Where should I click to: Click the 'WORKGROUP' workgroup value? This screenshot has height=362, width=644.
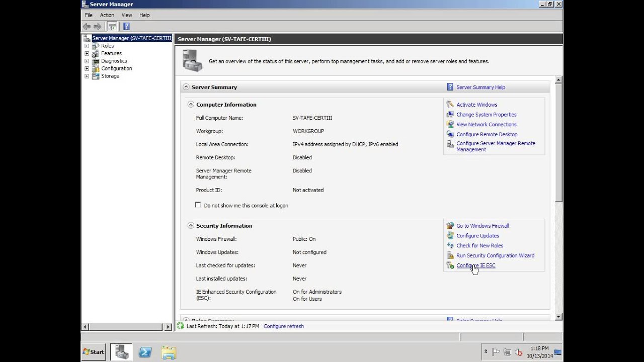click(x=308, y=131)
